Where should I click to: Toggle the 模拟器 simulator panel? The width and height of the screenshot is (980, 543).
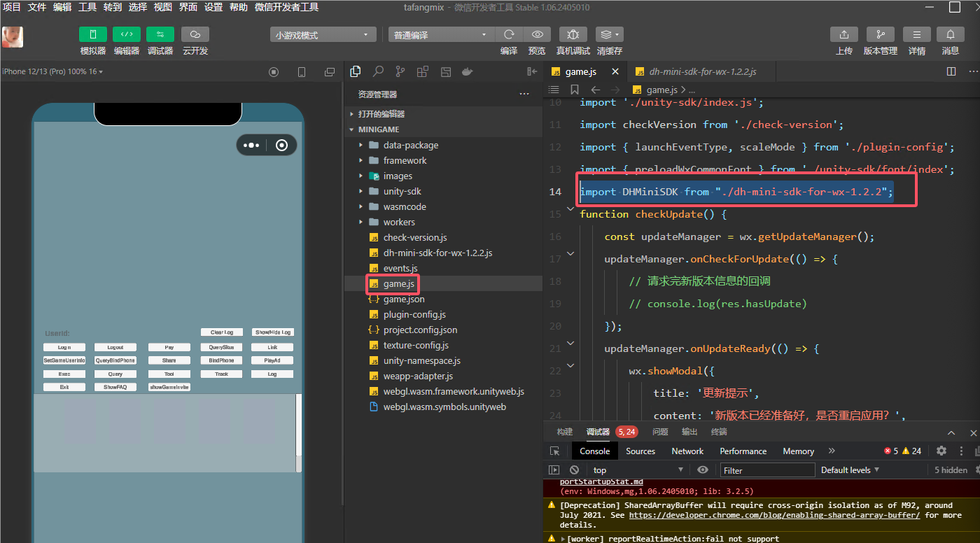tap(93, 34)
